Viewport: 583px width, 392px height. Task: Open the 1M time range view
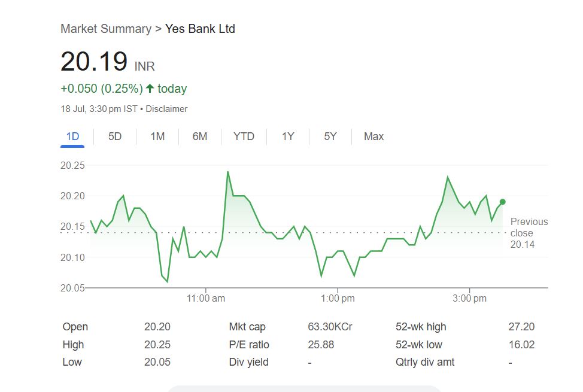tap(157, 136)
